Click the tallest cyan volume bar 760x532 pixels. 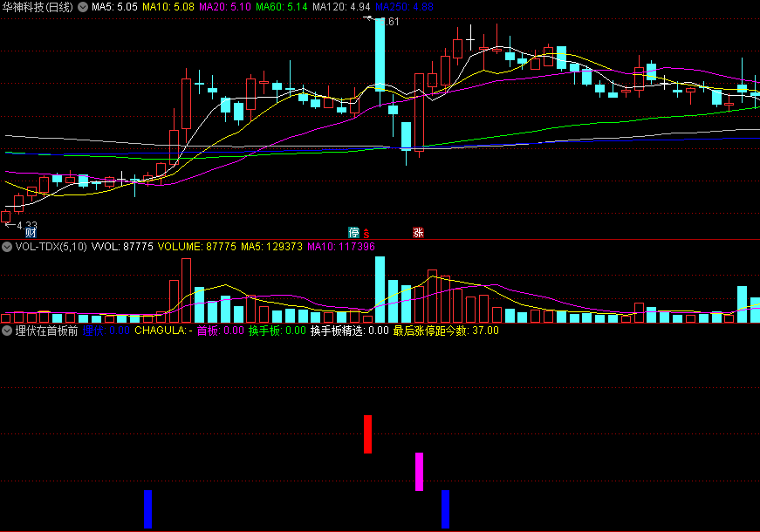tap(380, 290)
